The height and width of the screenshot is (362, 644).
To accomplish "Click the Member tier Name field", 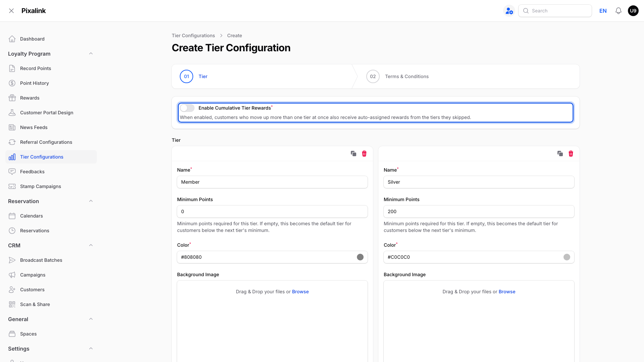I will (x=272, y=182).
